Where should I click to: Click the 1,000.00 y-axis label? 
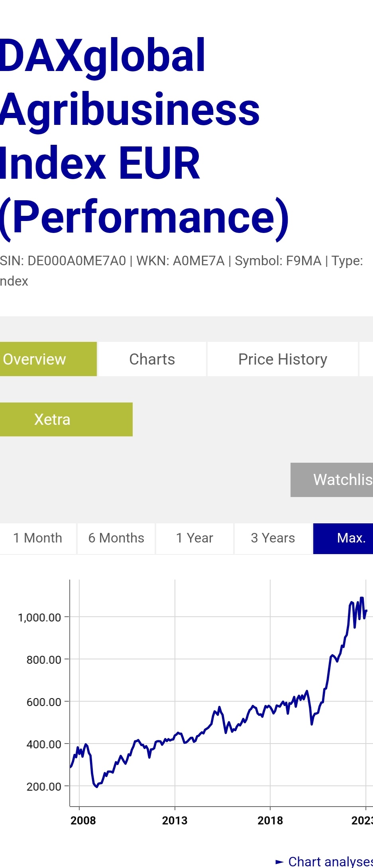[39, 617]
